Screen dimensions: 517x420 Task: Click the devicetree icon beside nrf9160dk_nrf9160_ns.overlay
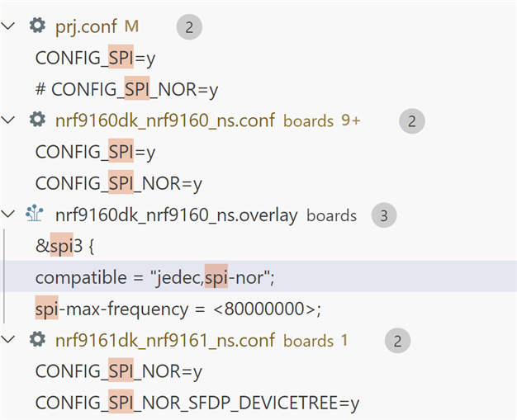point(35,213)
